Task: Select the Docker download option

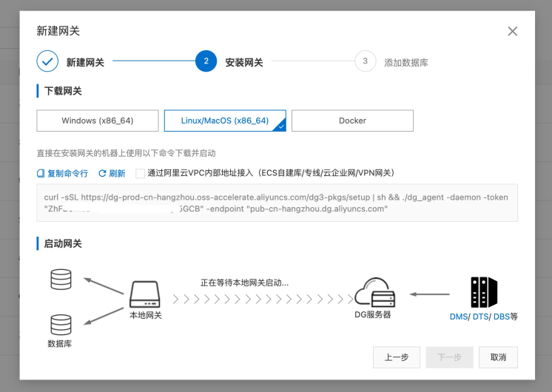Action: point(352,121)
